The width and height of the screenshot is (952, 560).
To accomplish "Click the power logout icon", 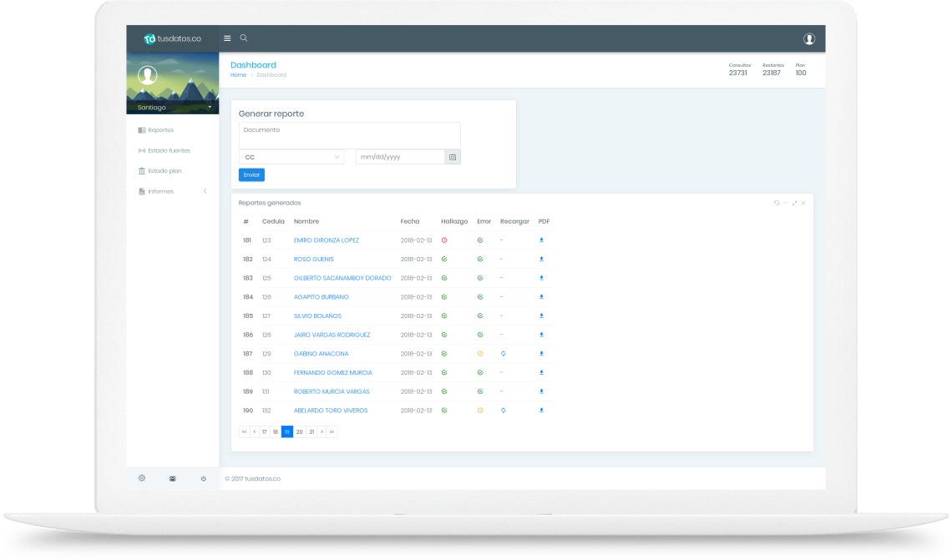I will [x=204, y=479].
